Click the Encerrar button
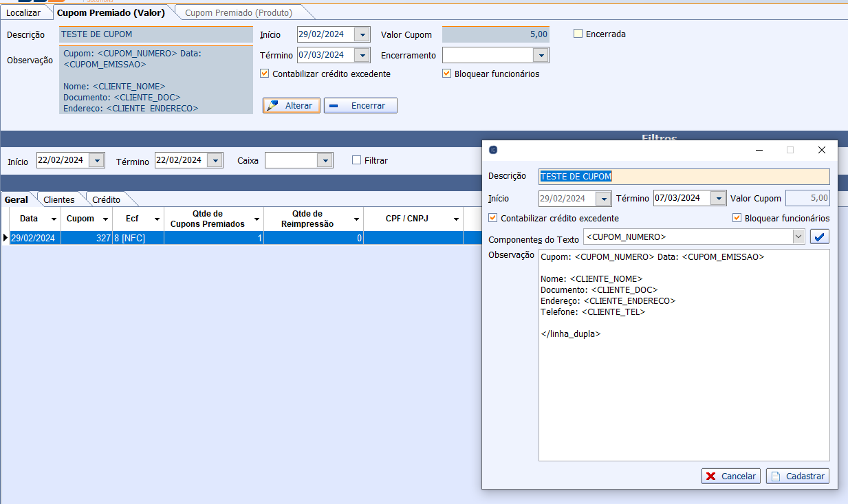Image resolution: width=848 pixels, height=504 pixels. tap(360, 106)
